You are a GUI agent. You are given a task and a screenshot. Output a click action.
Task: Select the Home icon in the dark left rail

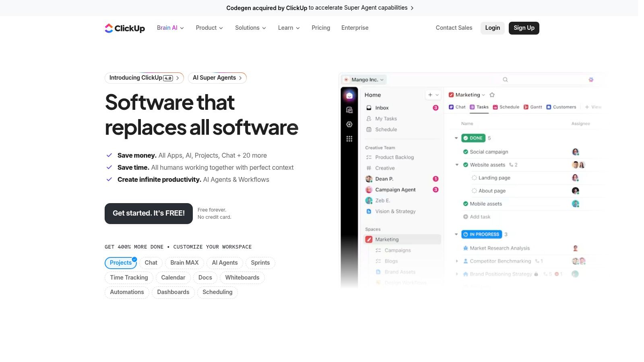tap(349, 95)
